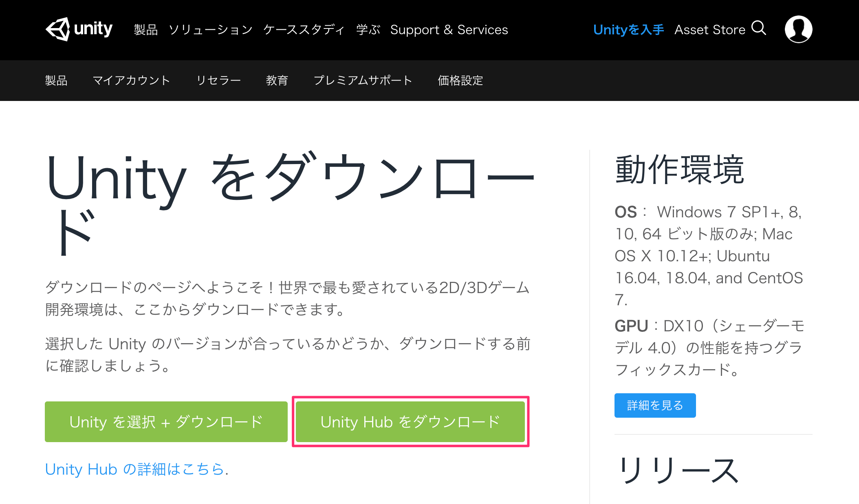Click the paragraph starting ダウンロードのページへようこそ

click(287, 298)
